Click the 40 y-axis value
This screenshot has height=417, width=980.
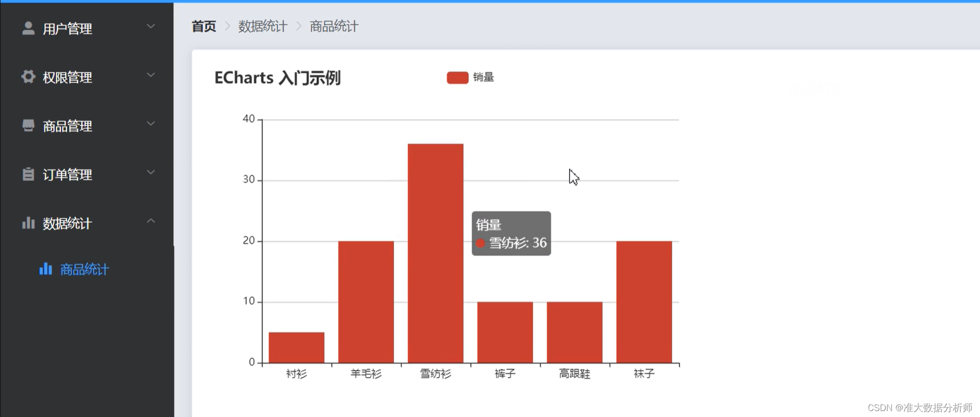249,119
